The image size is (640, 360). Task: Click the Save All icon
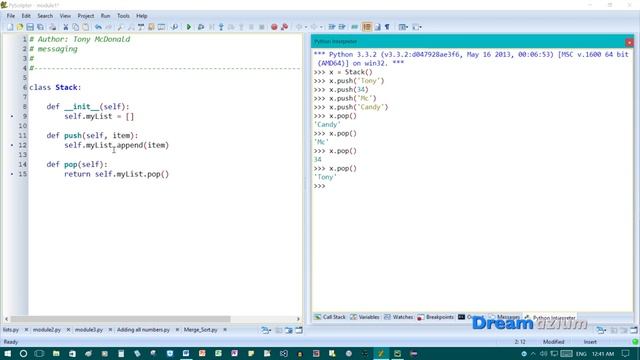(x=40, y=27)
